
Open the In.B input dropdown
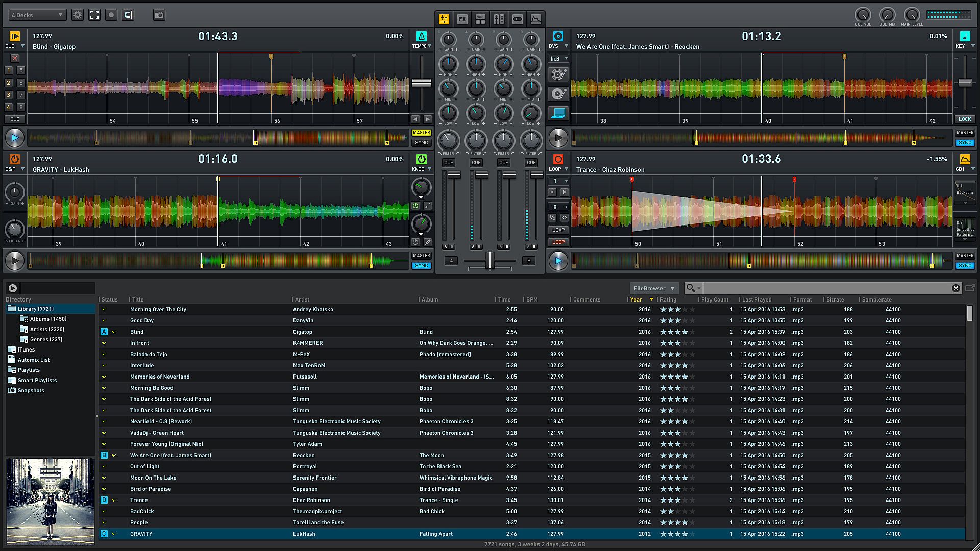tap(558, 59)
